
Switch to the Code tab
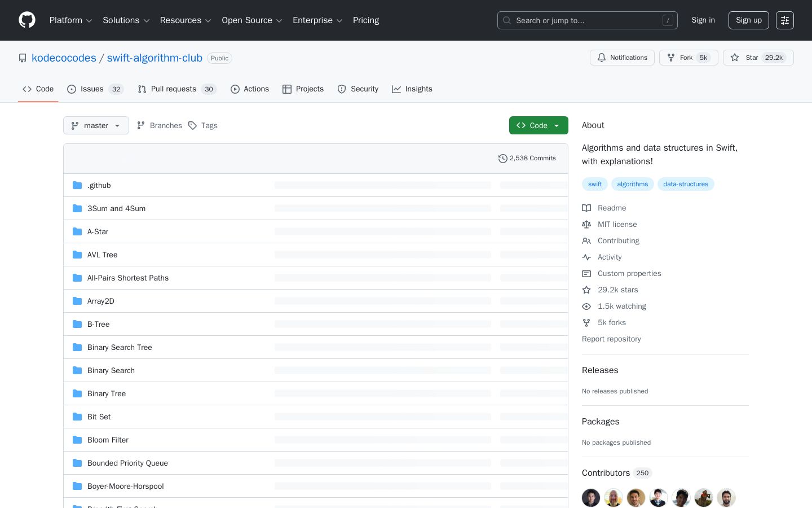pos(38,89)
